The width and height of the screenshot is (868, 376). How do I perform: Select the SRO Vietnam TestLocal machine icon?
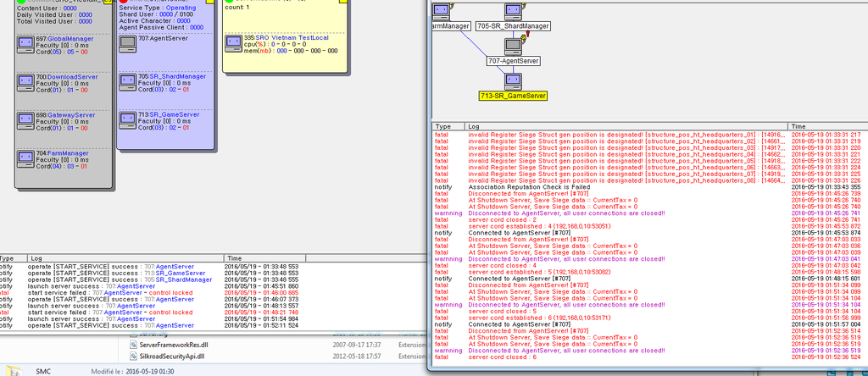coord(233,42)
